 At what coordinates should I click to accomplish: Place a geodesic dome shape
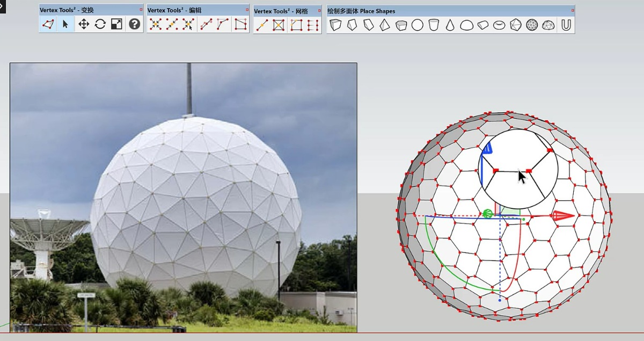click(548, 25)
